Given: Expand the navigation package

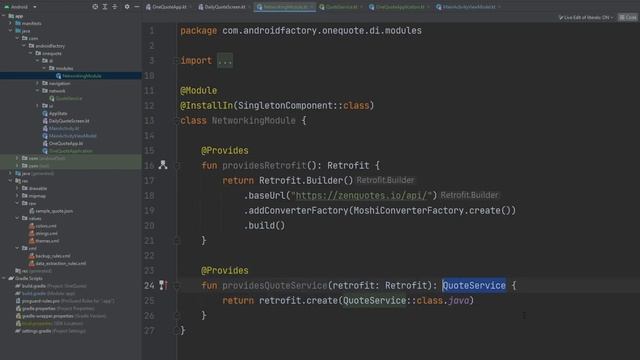Looking at the screenshot, I should coord(38,83).
